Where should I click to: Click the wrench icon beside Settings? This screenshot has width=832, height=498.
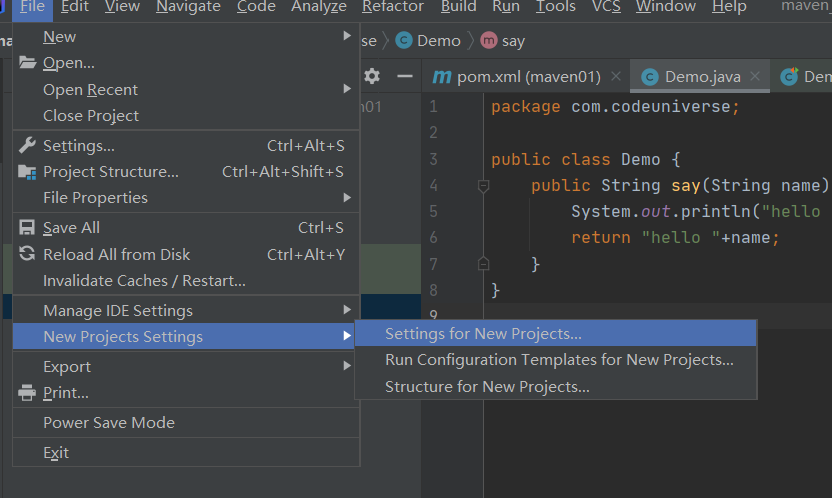(x=27, y=146)
